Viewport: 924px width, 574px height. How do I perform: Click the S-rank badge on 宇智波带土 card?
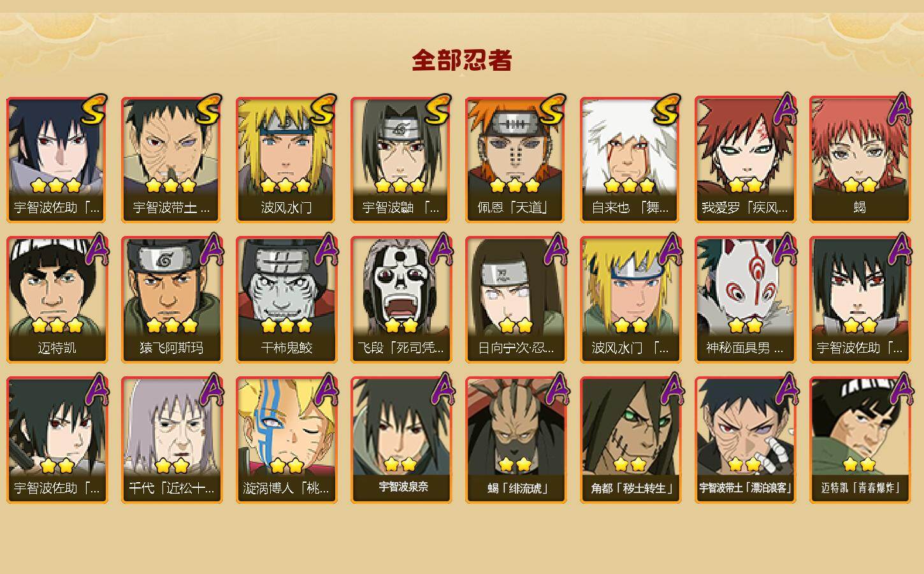point(208,110)
